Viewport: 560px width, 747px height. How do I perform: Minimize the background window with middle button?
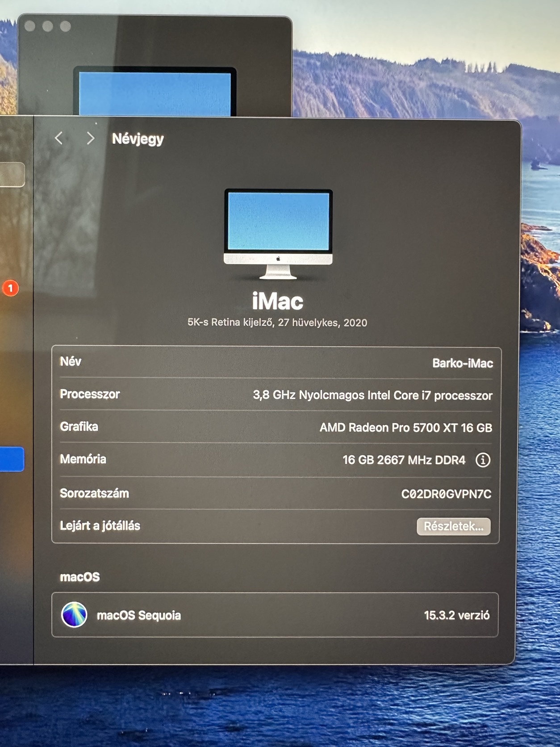click(48, 26)
